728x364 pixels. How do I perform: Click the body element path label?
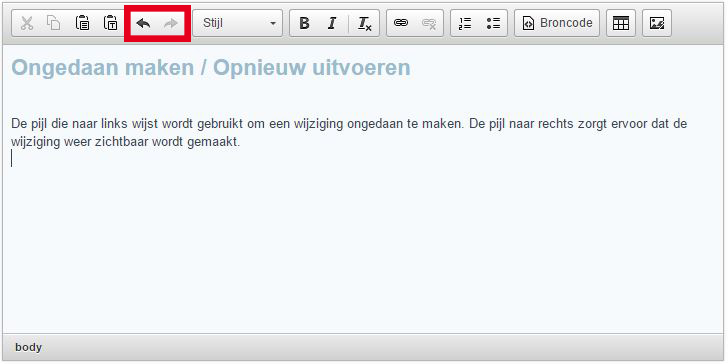coord(28,347)
